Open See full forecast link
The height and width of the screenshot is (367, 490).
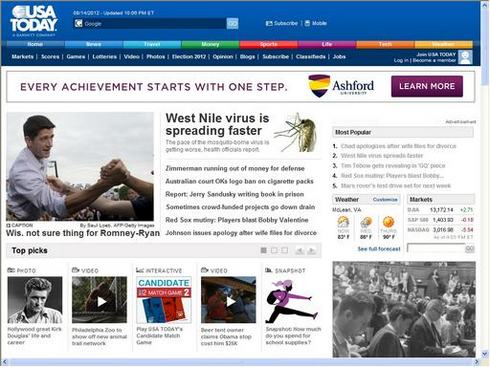tap(379, 249)
